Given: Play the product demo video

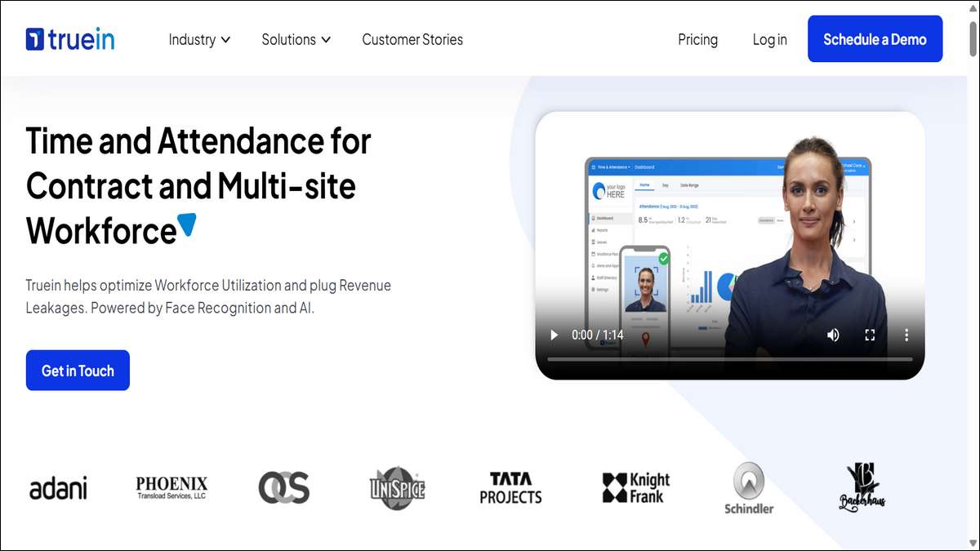Looking at the screenshot, I should pyautogui.click(x=555, y=335).
